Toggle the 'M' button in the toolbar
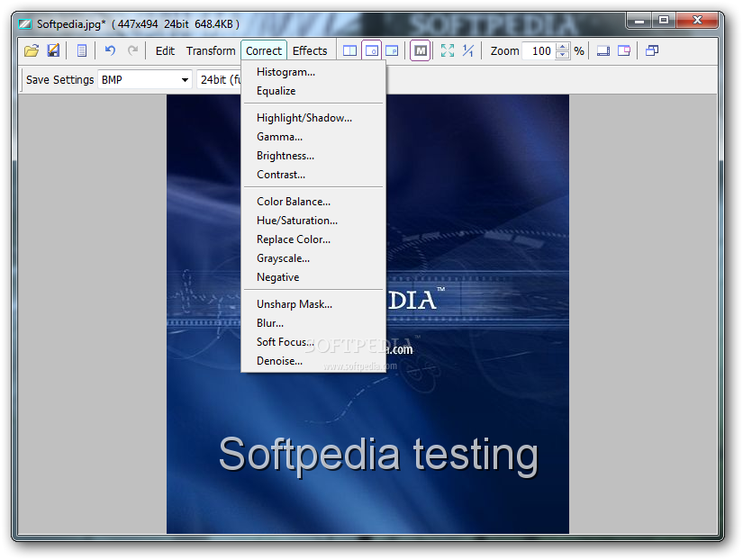743x560 pixels. coord(421,50)
